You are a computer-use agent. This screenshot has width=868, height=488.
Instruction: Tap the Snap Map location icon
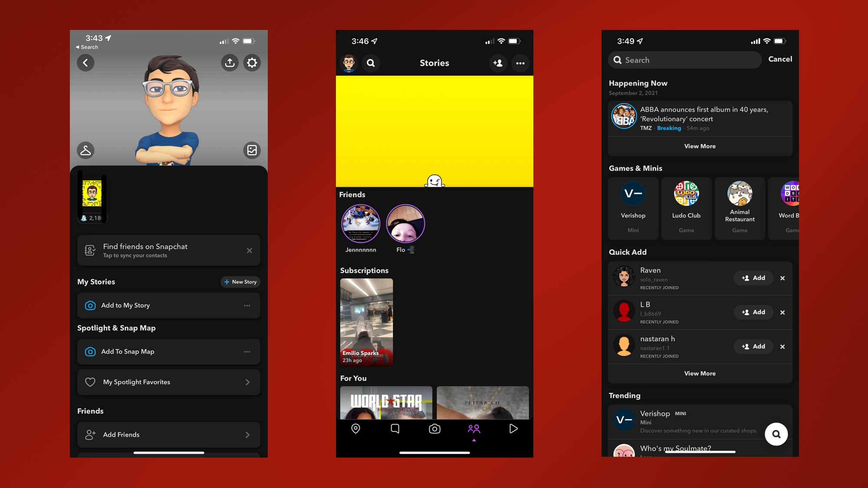(x=355, y=429)
